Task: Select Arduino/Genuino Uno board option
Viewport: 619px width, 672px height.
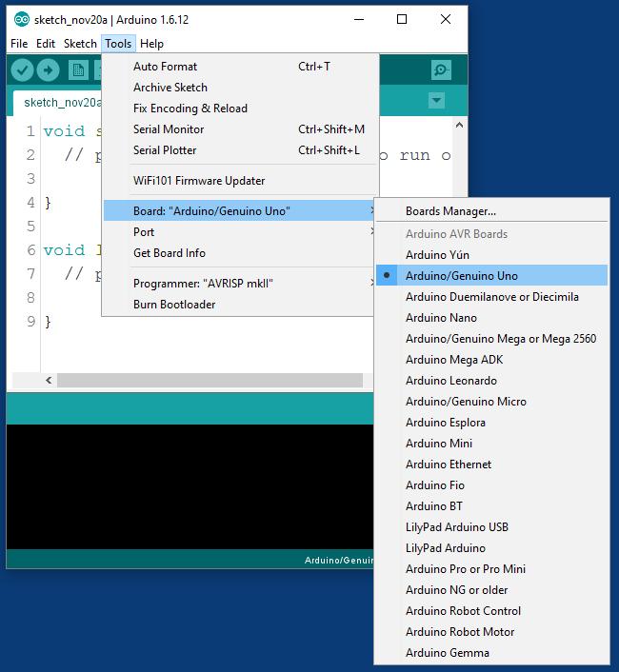Action: pos(491,276)
